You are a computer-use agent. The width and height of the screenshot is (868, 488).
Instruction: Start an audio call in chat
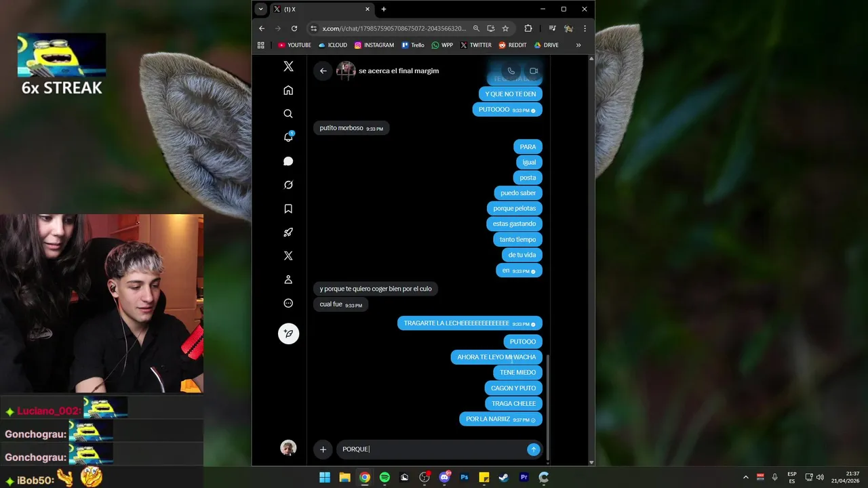point(511,70)
